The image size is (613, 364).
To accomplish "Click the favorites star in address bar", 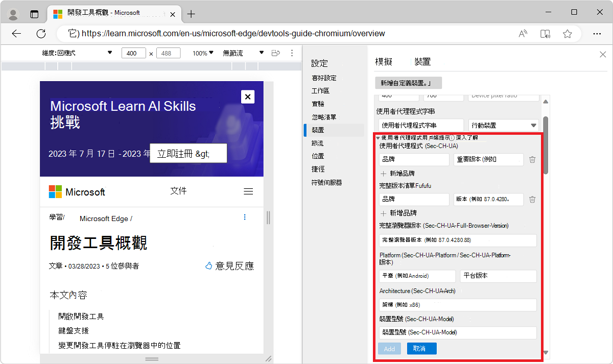I will (568, 33).
